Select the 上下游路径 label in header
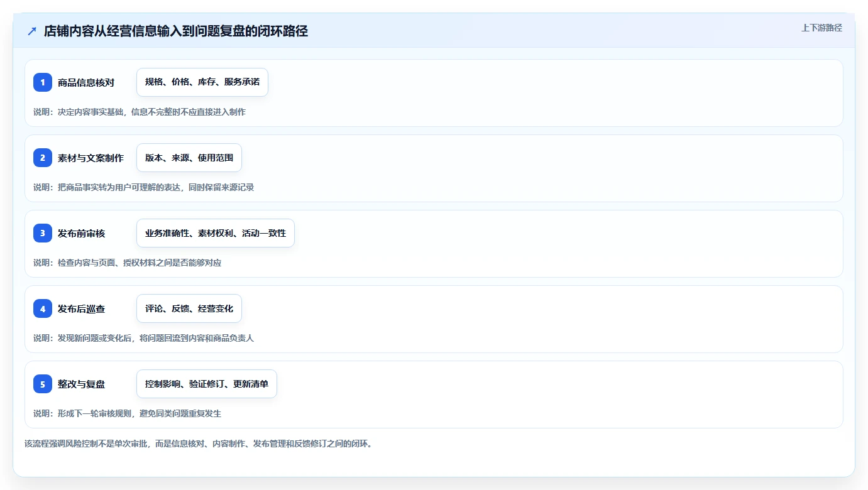This screenshot has width=868, height=490. (821, 28)
